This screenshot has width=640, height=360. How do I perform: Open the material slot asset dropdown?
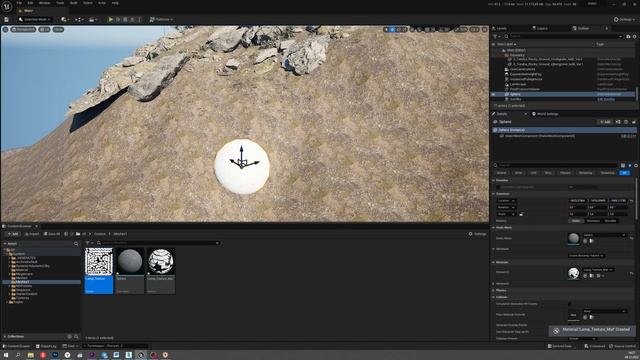[x=599, y=270]
